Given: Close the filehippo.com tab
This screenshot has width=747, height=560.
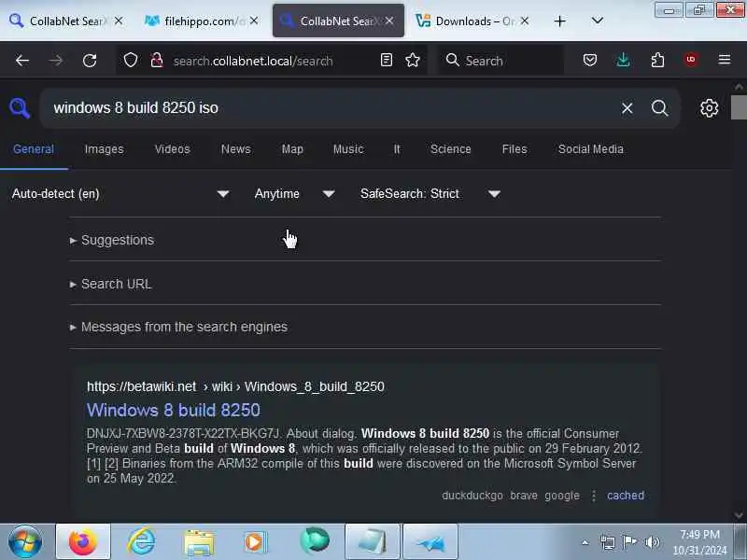Looking at the screenshot, I should pyautogui.click(x=254, y=21).
